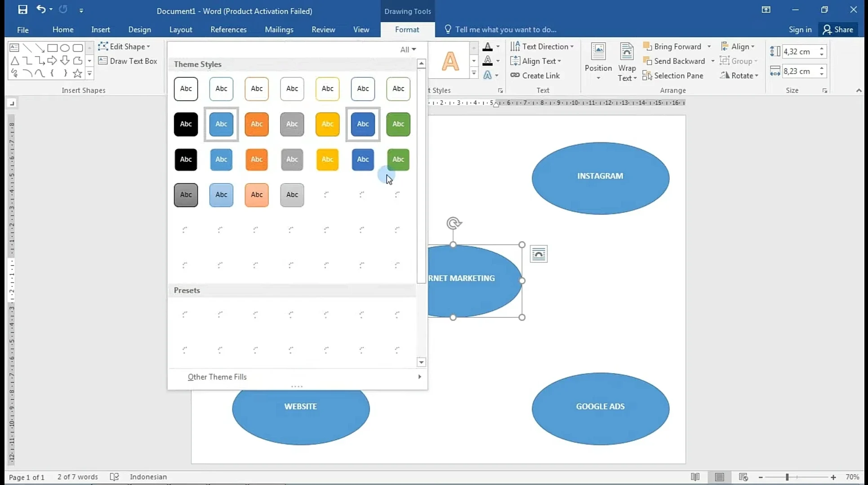Choose gray filled style in second row
This screenshot has height=485, width=868.
click(x=292, y=124)
